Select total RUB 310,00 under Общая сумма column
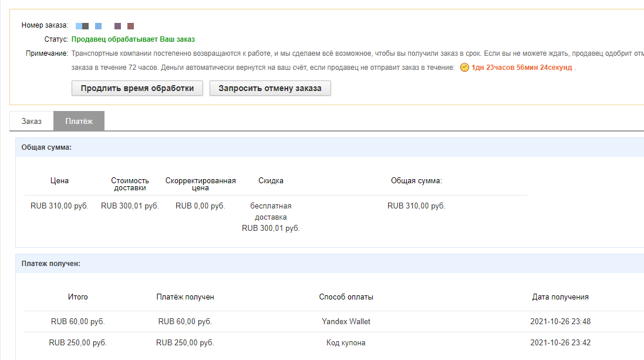Image resolution: width=644 pixels, height=360 pixels. (x=416, y=206)
